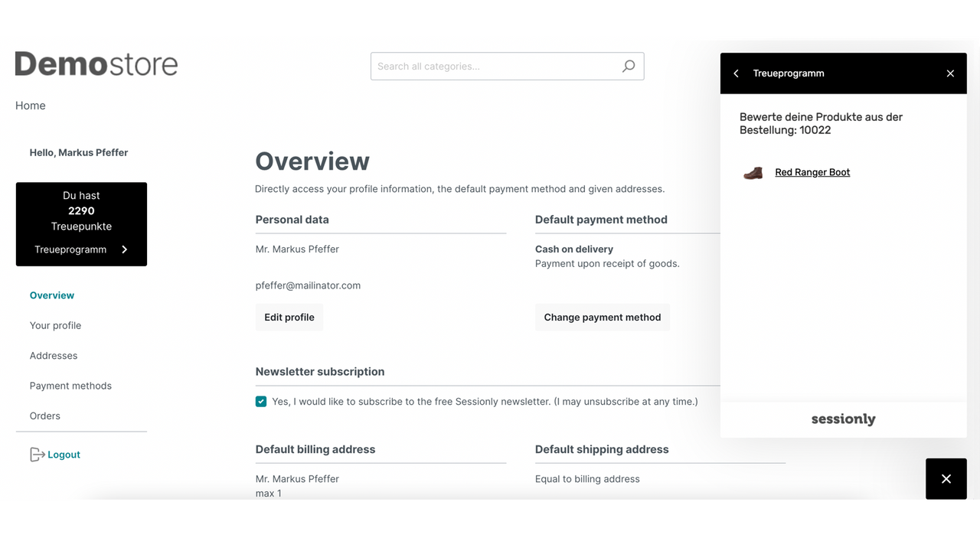Expand Treueprogramm chevron in points box
The image size is (980, 551).
(x=125, y=249)
